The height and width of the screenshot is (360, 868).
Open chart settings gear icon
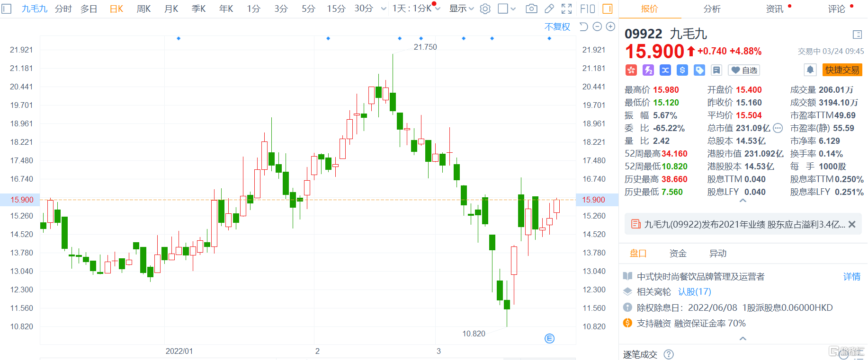point(485,9)
